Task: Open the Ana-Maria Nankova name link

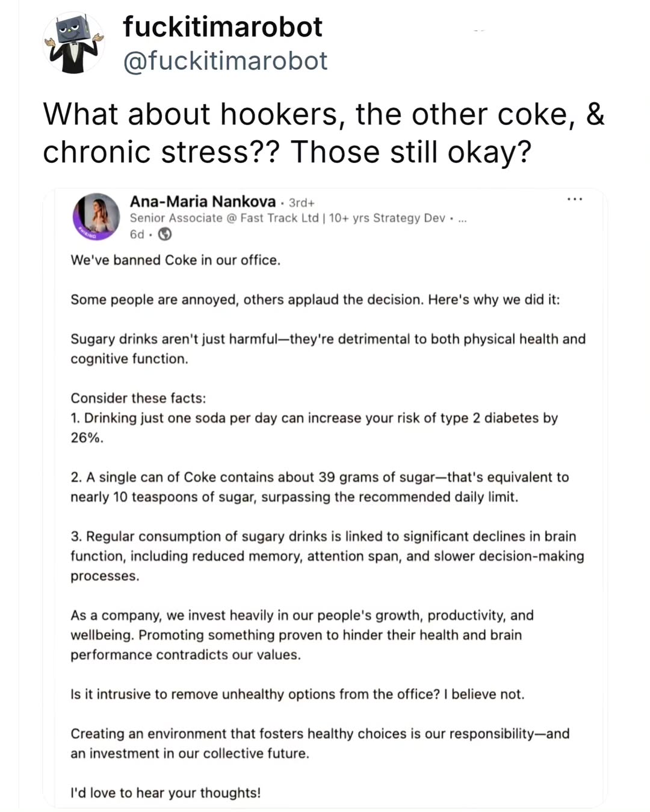Action: click(203, 201)
